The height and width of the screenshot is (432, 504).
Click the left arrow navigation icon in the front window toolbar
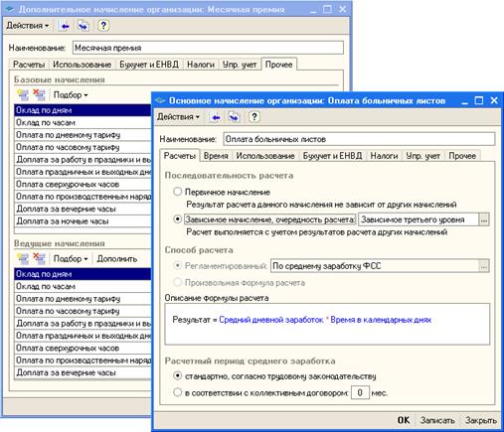coord(216,117)
